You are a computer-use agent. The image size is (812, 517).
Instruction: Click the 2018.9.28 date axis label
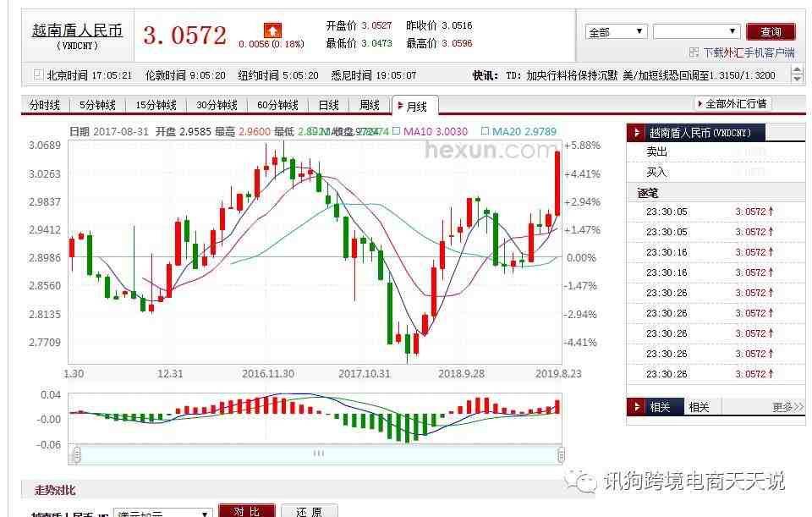coord(461,373)
